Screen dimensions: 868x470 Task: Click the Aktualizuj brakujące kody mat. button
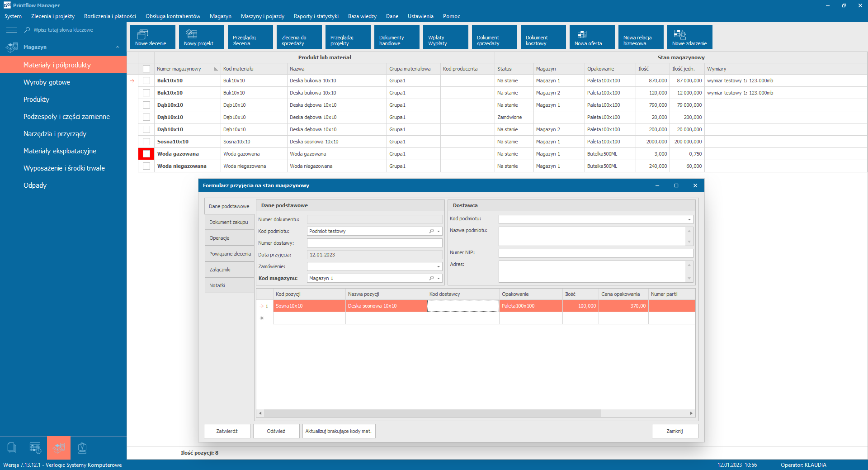(339, 431)
